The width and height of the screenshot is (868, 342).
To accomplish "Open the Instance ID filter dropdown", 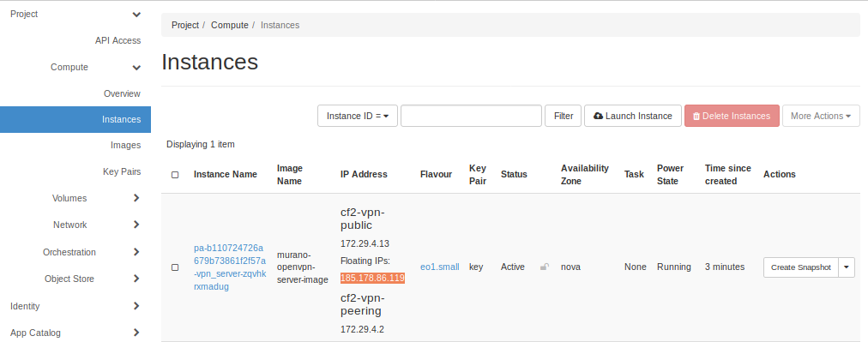I will [358, 116].
